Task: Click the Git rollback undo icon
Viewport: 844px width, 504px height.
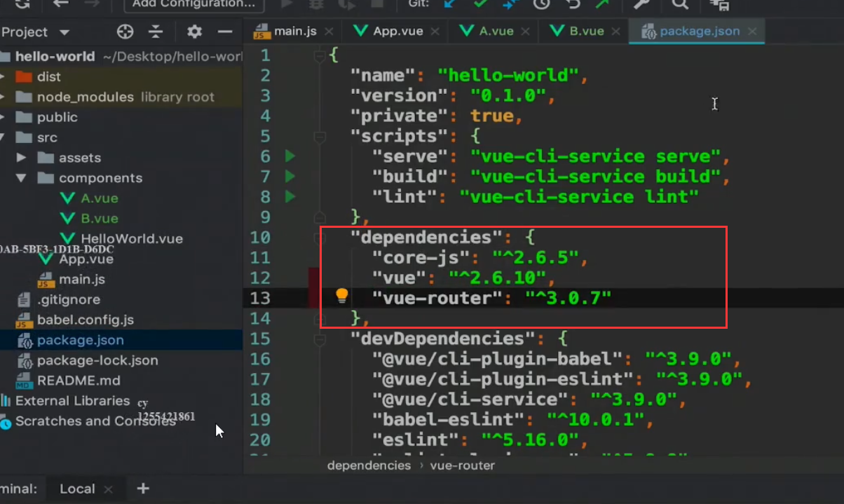Action: (573, 4)
